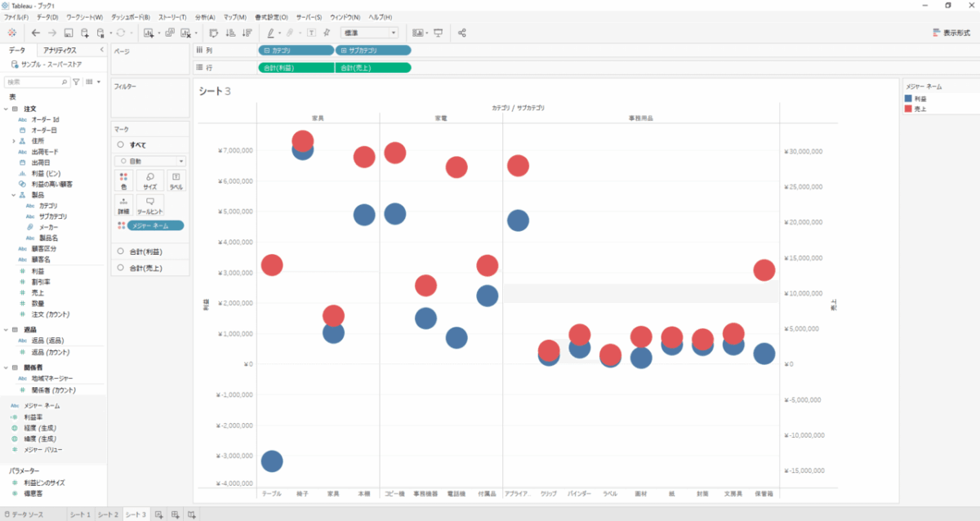Switch to the シート 1 tab

80,514
